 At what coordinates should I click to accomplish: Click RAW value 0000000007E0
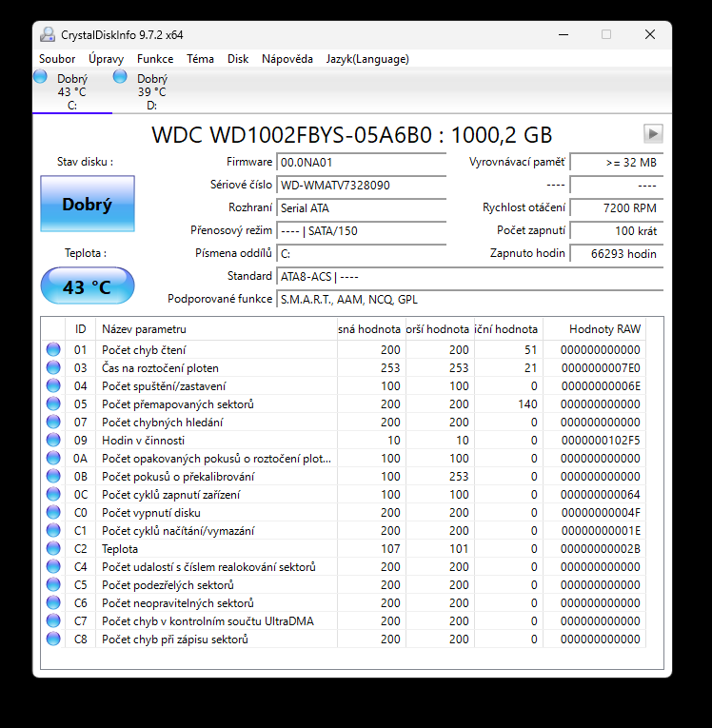pos(601,367)
